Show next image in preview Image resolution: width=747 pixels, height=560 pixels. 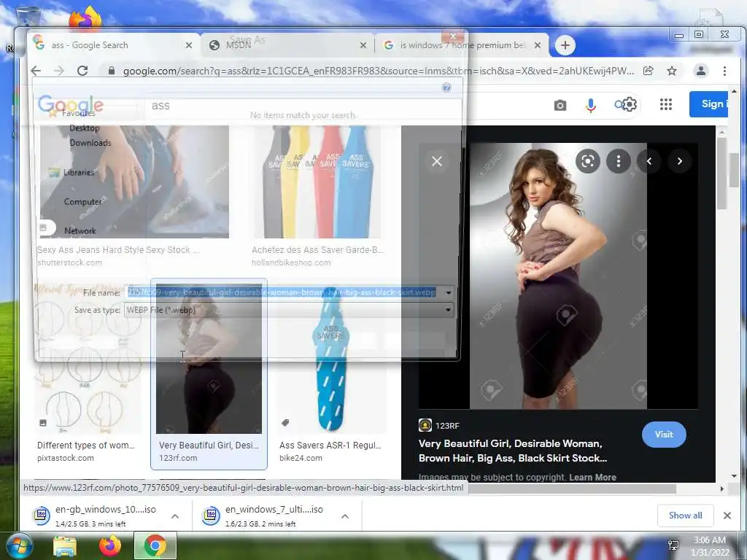(x=680, y=161)
